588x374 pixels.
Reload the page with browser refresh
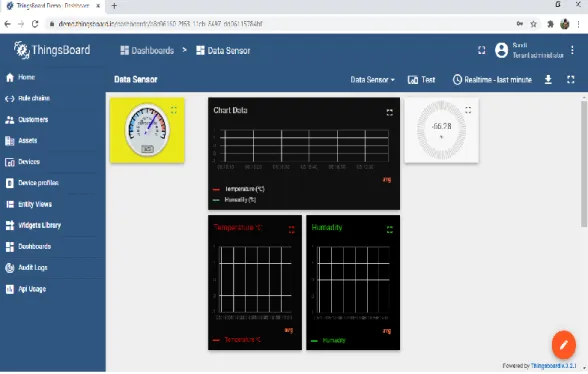coord(35,24)
